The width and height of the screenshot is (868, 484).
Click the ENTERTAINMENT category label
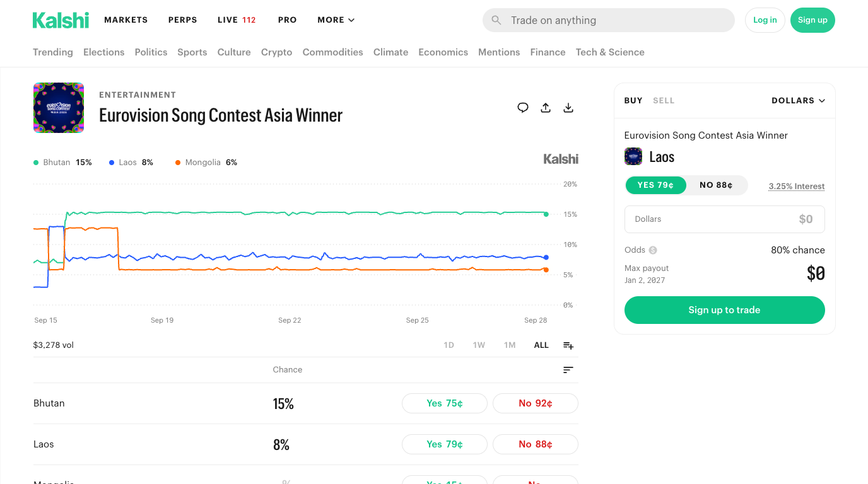pyautogui.click(x=138, y=95)
